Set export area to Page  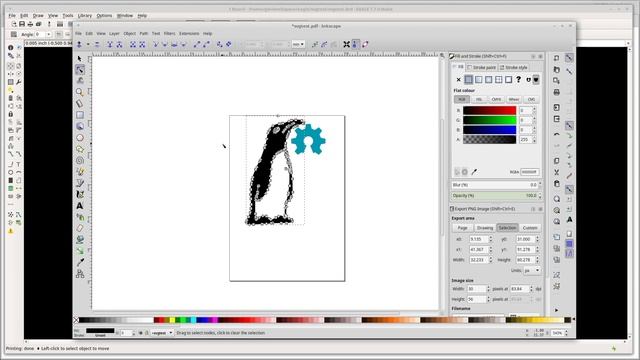coord(462,228)
